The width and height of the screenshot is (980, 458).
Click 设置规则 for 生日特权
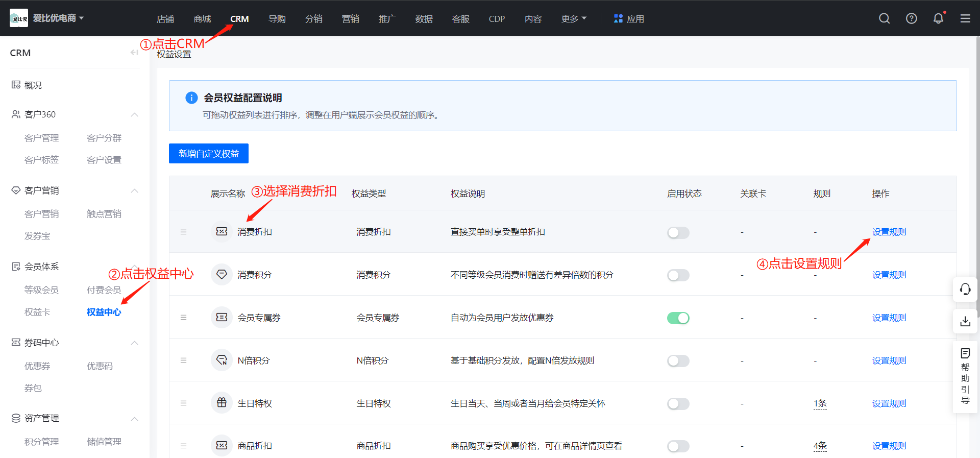coord(889,403)
